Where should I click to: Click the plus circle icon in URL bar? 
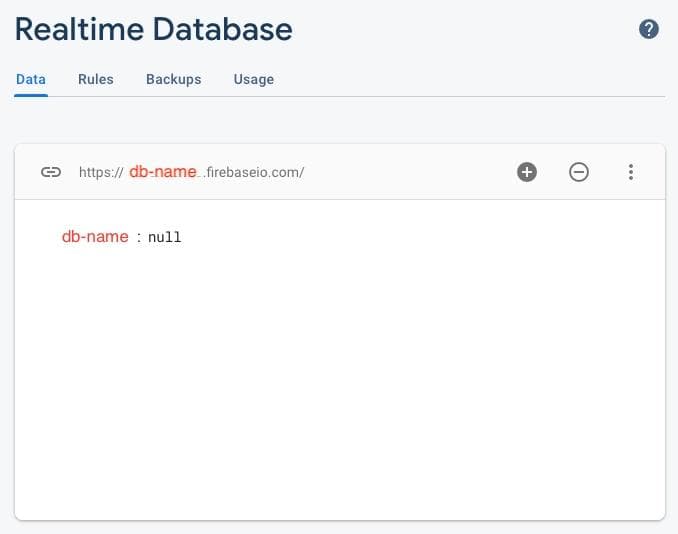(x=527, y=172)
